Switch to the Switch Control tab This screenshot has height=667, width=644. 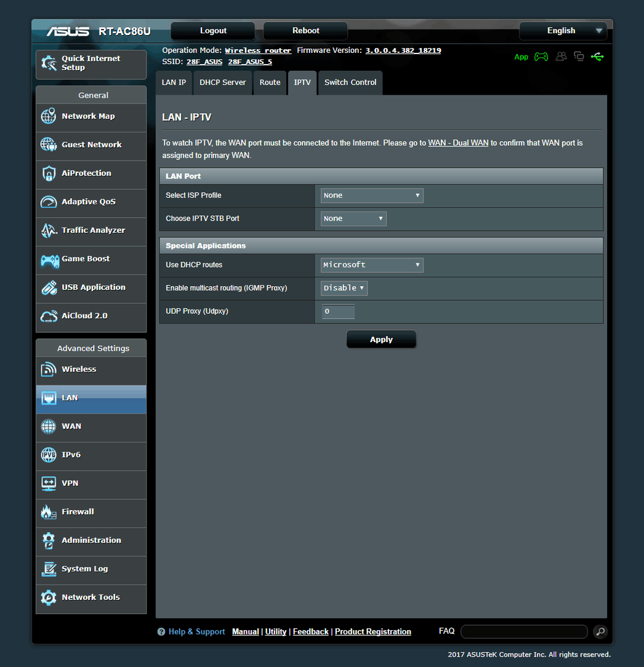click(350, 82)
